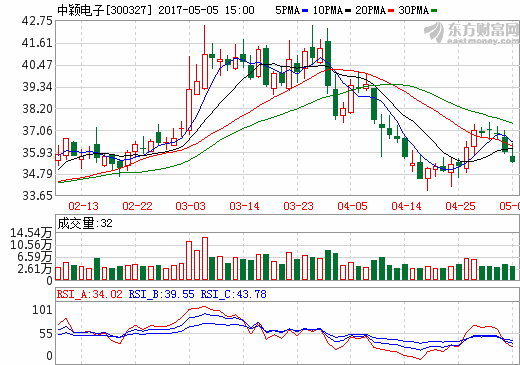The height and width of the screenshot is (365, 520).
Task: Click the 02-22 date axis label
Action: click(137, 206)
